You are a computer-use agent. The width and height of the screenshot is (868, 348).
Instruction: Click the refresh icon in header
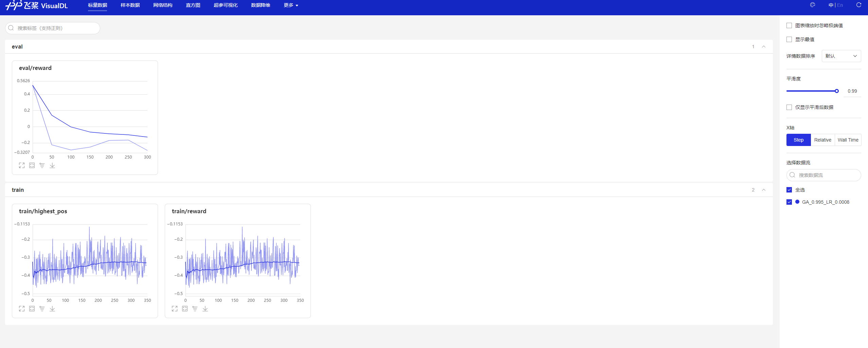(859, 5)
